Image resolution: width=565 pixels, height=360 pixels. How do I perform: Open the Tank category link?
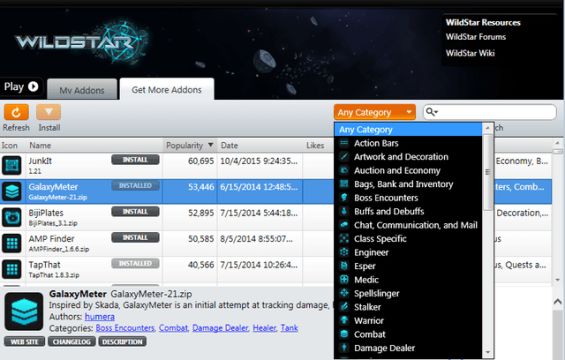289,328
